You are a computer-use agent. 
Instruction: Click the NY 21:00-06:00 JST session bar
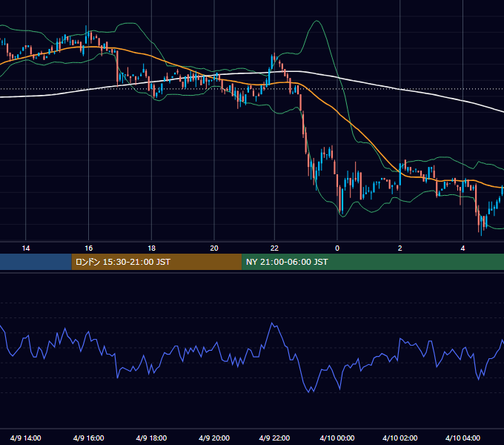coord(373,262)
